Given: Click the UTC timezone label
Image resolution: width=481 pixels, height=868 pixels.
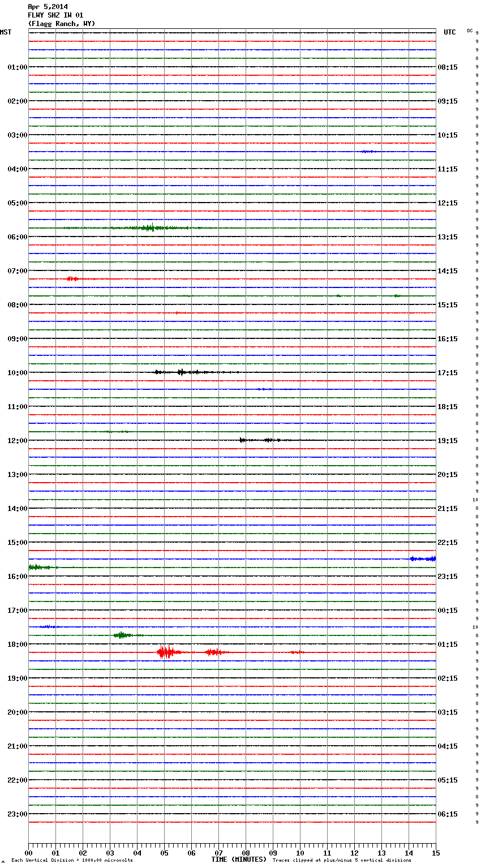Looking at the screenshot, I should (450, 32).
